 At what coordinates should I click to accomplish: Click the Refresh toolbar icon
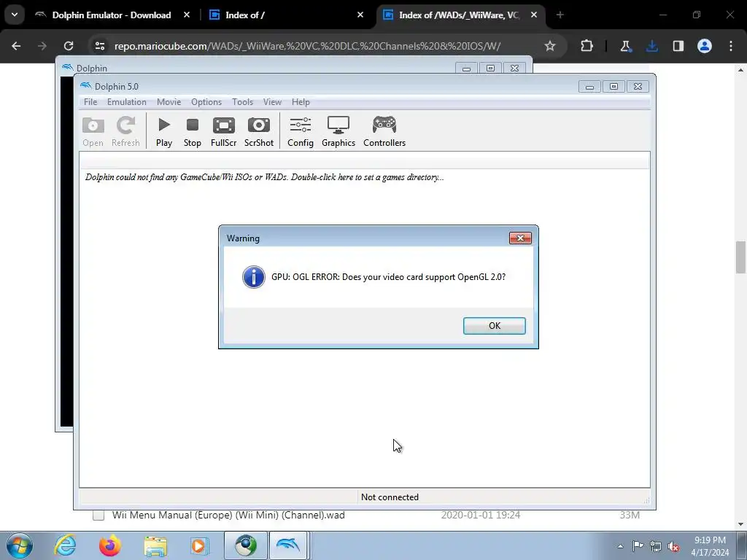coord(125,131)
